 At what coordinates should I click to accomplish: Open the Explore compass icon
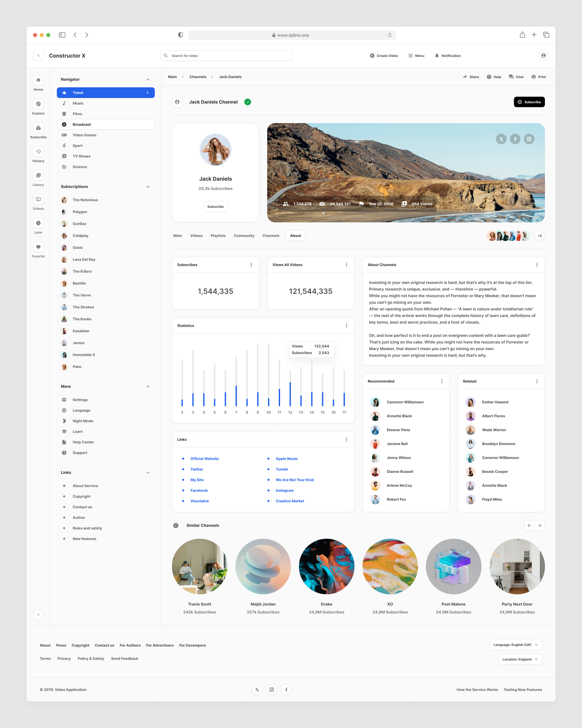click(x=38, y=104)
